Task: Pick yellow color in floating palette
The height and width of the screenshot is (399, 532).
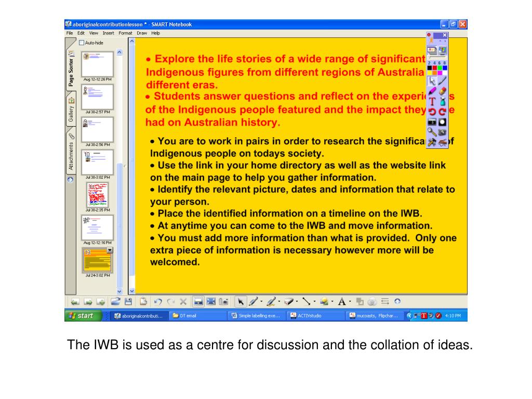Action: (x=429, y=73)
